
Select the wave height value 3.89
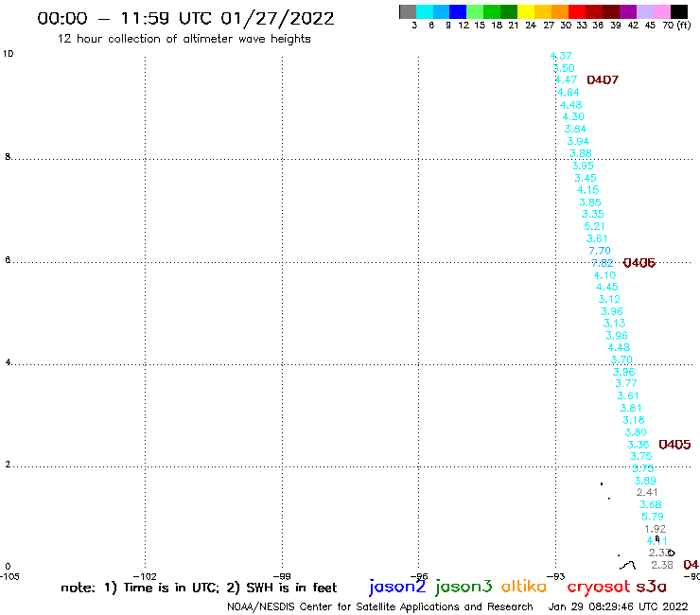tap(645, 481)
